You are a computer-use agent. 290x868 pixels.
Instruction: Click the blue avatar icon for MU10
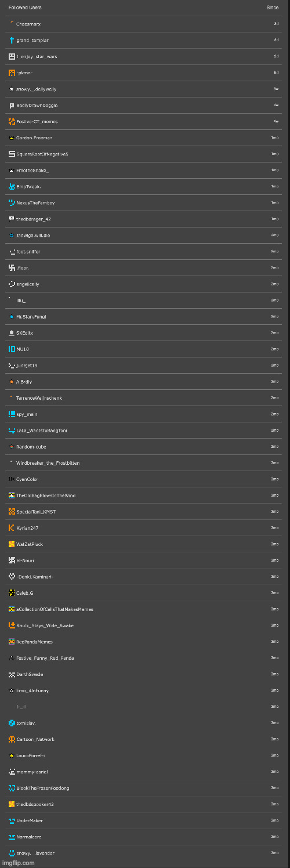click(12, 349)
